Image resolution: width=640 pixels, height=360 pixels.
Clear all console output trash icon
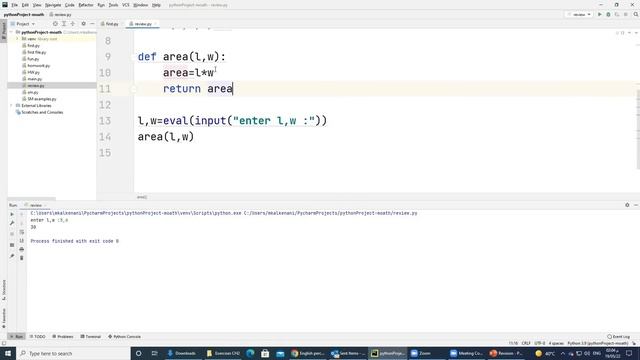pyautogui.click(x=22, y=258)
